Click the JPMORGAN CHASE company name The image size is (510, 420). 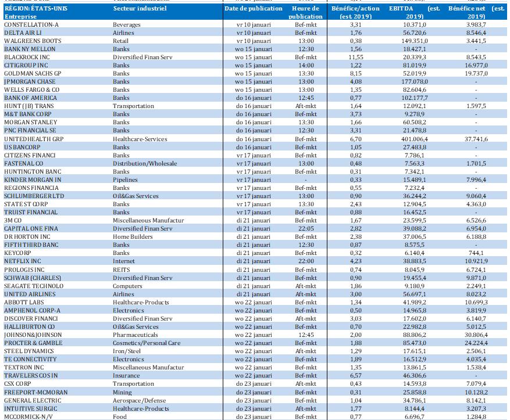[x=30, y=81]
